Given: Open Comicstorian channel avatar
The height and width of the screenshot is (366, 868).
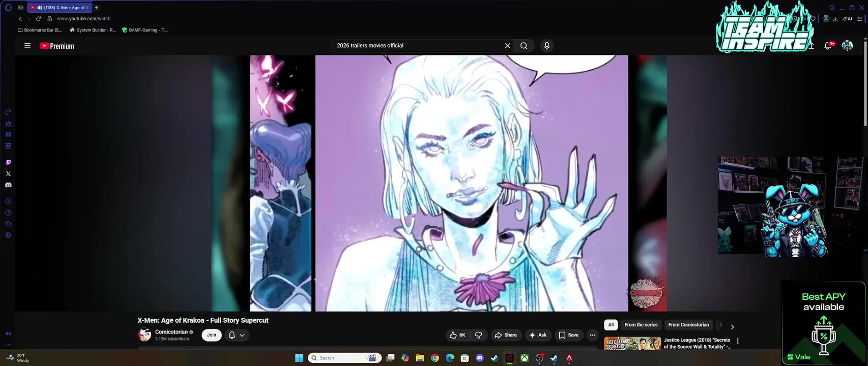Looking at the screenshot, I should pos(144,335).
